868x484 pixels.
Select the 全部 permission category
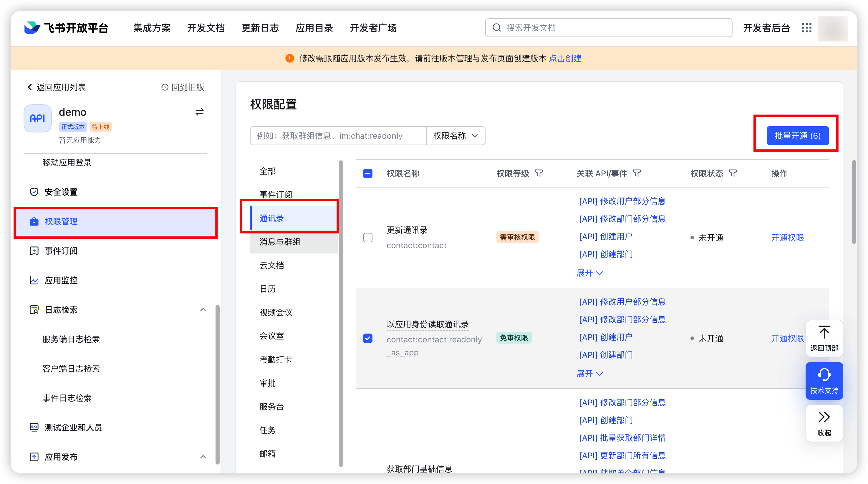pos(294,171)
